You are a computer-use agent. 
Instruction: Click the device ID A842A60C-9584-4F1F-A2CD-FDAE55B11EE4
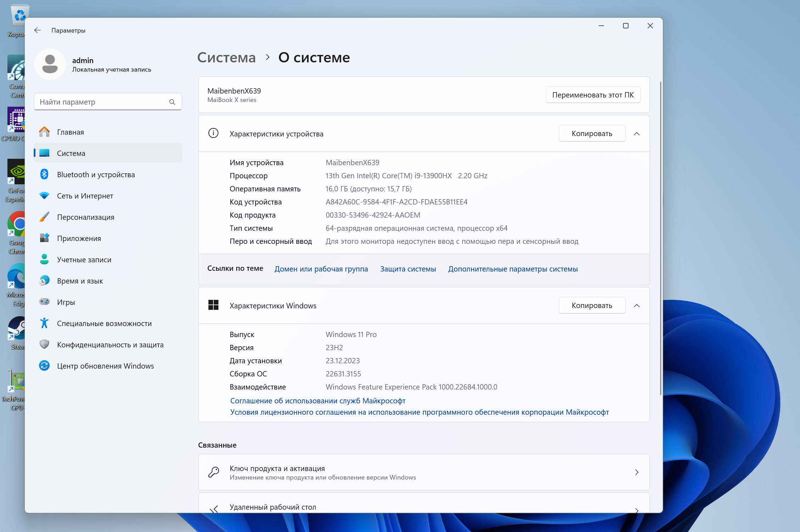point(396,202)
